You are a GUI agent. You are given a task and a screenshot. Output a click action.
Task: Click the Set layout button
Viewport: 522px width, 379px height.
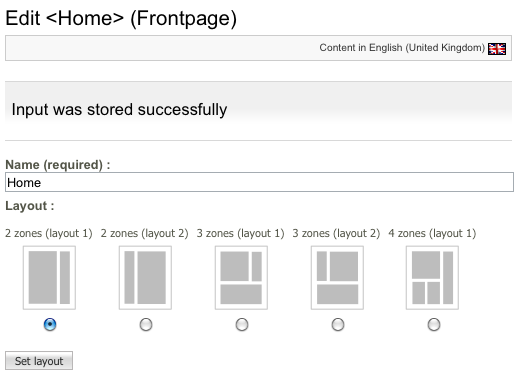coord(39,361)
